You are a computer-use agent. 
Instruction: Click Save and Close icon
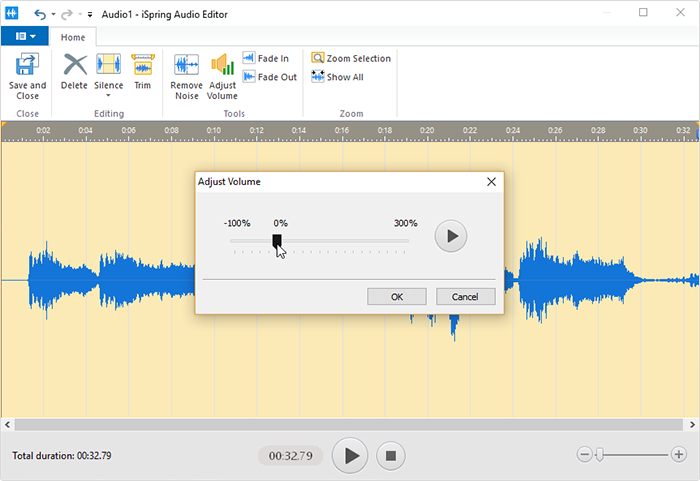[27, 76]
